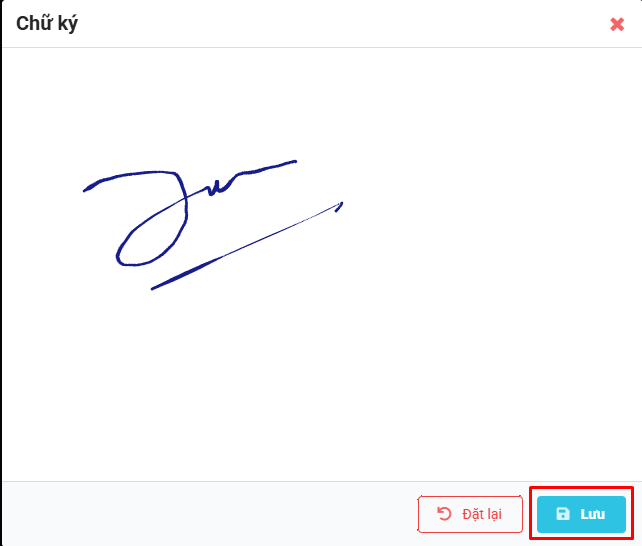The height and width of the screenshot is (546, 642).
Task: Click the circular reset arrow icon
Action: click(x=444, y=514)
